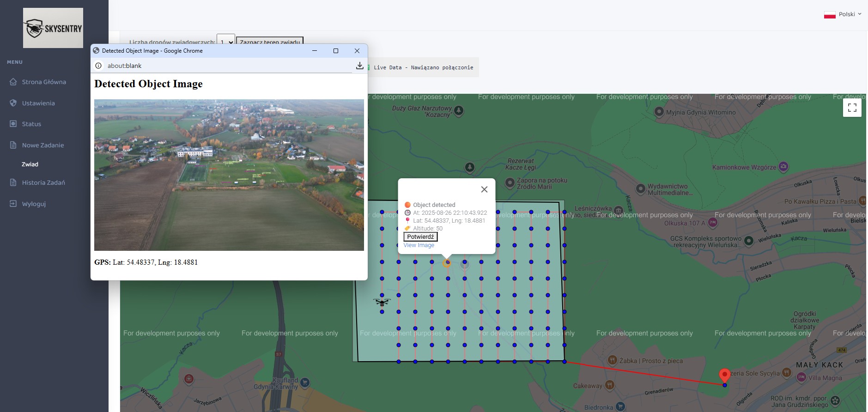The height and width of the screenshot is (412, 868).
Task: Click the gray waypoint marker on grid
Action: coord(465,264)
